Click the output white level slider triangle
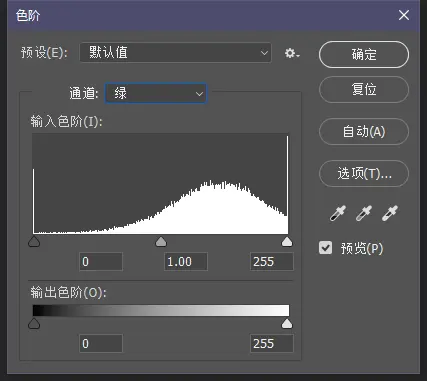This screenshot has height=381, width=427. pos(287,323)
